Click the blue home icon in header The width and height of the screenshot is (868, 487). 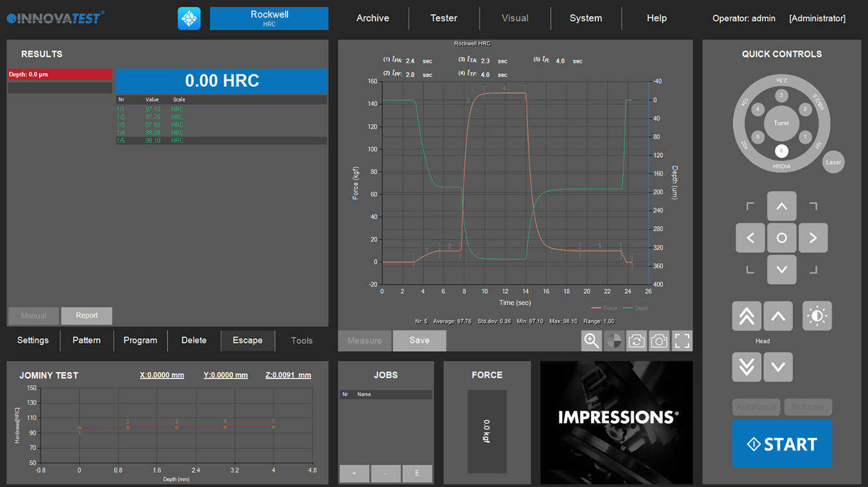[x=189, y=19]
